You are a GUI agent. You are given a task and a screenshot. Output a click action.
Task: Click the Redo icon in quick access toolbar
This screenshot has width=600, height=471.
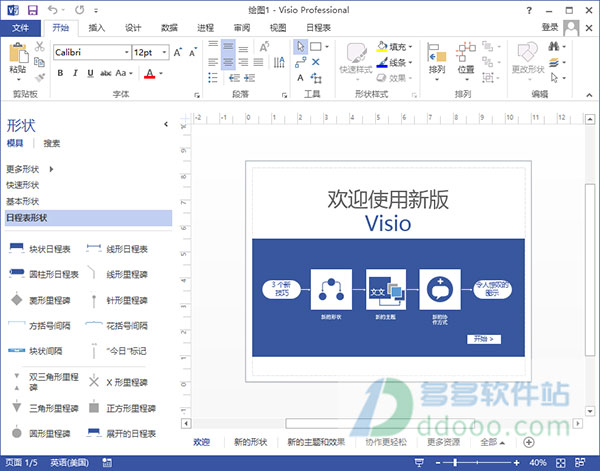tap(80, 10)
